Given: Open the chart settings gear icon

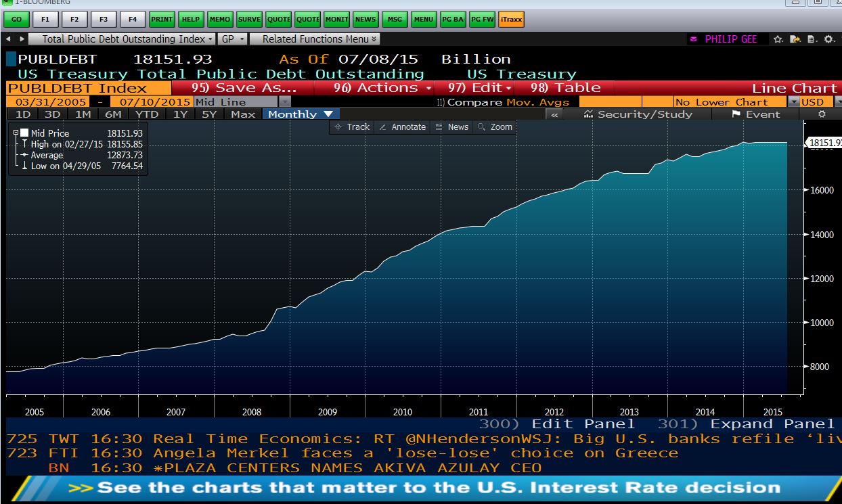Looking at the screenshot, I should click(x=822, y=114).
